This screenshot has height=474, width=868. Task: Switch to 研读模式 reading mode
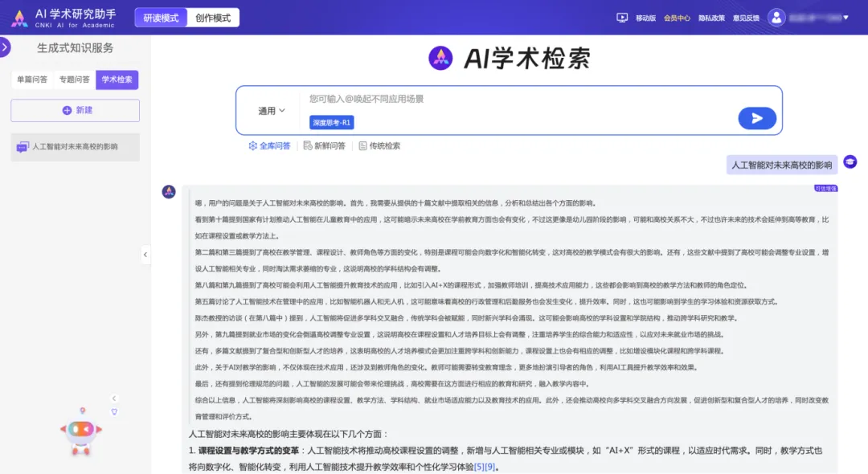(161, 18)
